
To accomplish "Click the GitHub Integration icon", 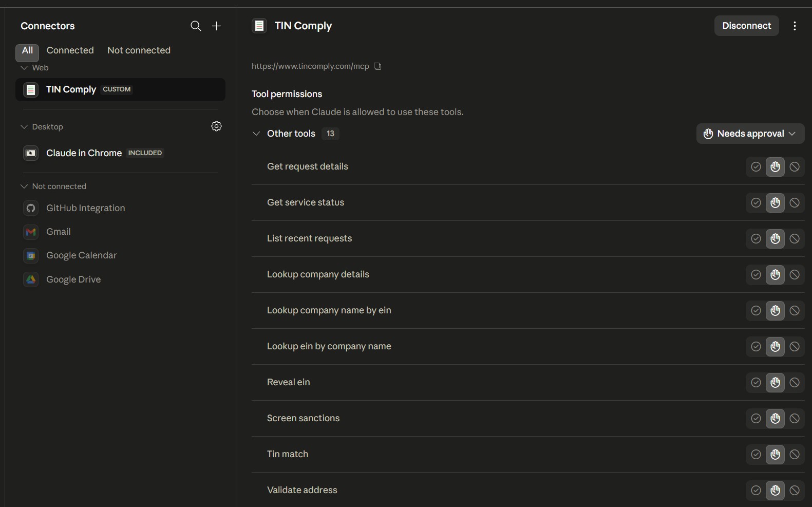I will click(x=31, y=208).
